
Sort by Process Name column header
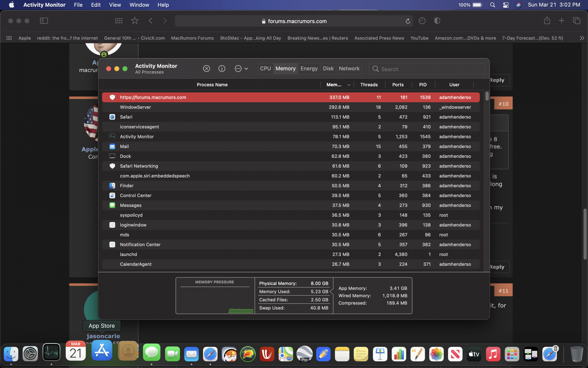click(x=212, y=85)
